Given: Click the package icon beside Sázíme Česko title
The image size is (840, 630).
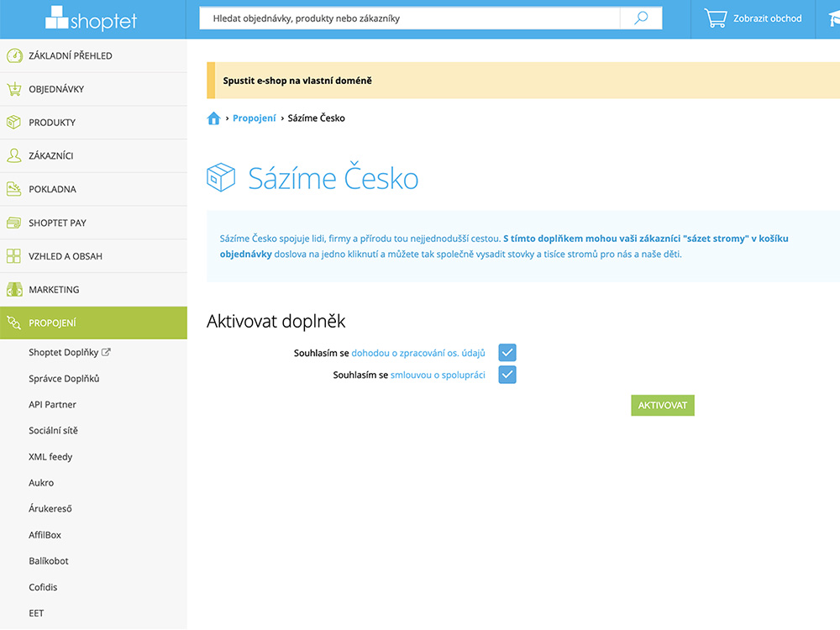Looking at the screenshot, I should pyautogui.click(x=221, y=177).
